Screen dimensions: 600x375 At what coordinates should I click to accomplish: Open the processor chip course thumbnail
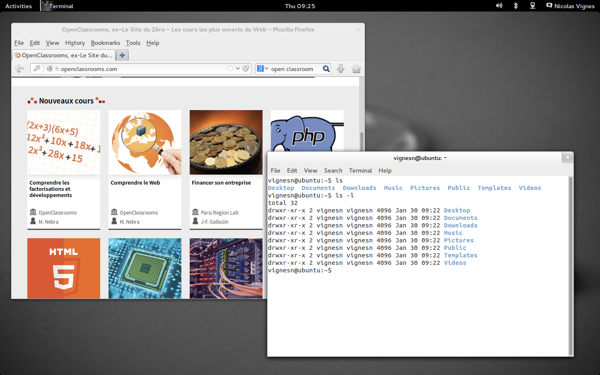[145, 268]
